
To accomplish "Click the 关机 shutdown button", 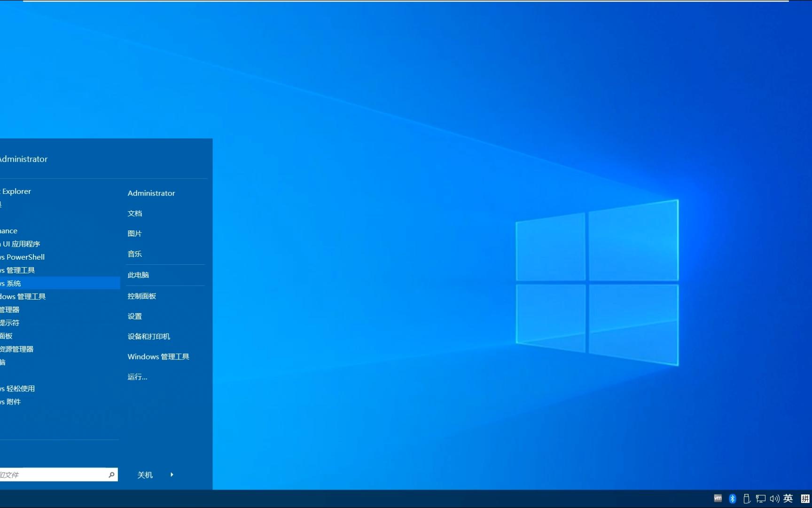I will (145, 475).
